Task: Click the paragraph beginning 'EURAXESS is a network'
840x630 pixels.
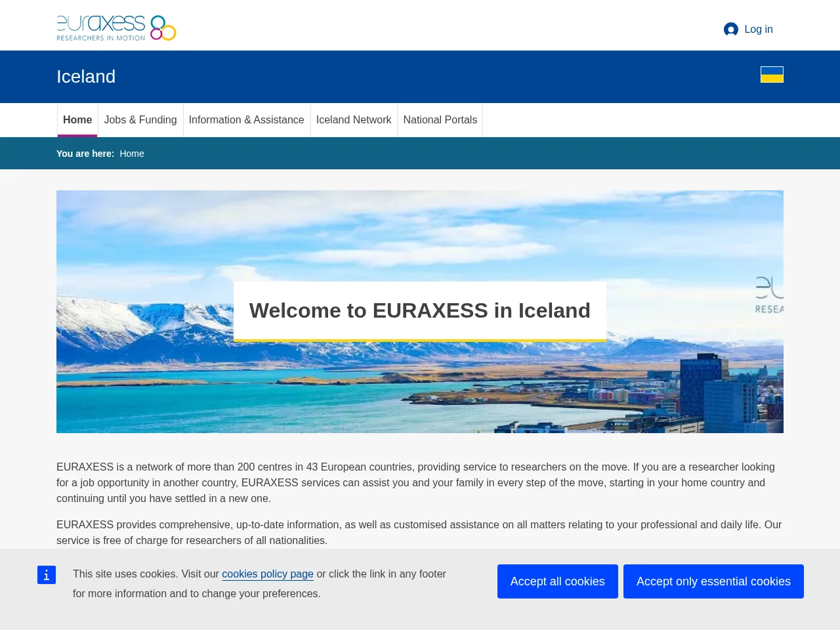Action: point(420,483)
